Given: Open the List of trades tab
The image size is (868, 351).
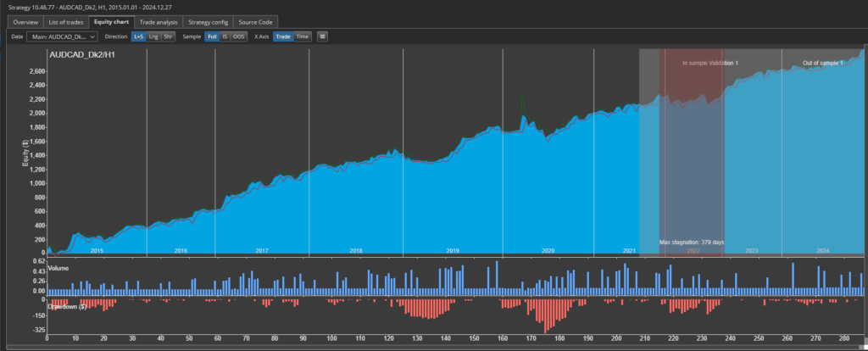Looking at the screenshot, I should (x=66, y=22).
